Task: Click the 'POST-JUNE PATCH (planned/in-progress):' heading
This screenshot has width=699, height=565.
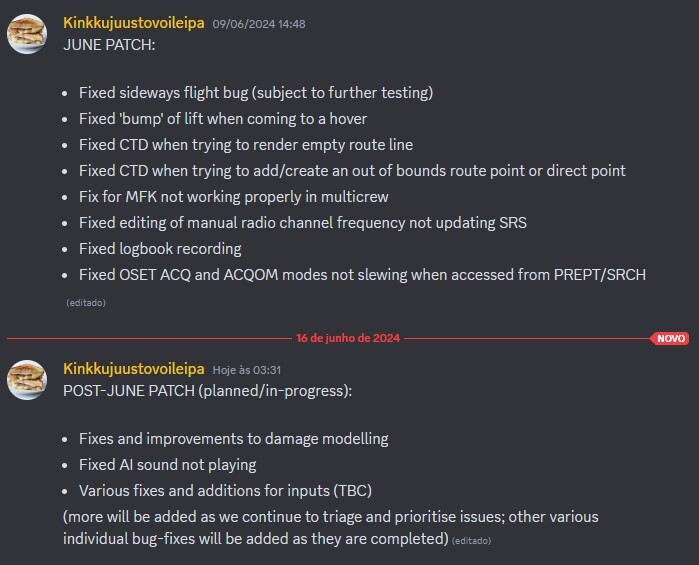Action: [x=207, y=391]
